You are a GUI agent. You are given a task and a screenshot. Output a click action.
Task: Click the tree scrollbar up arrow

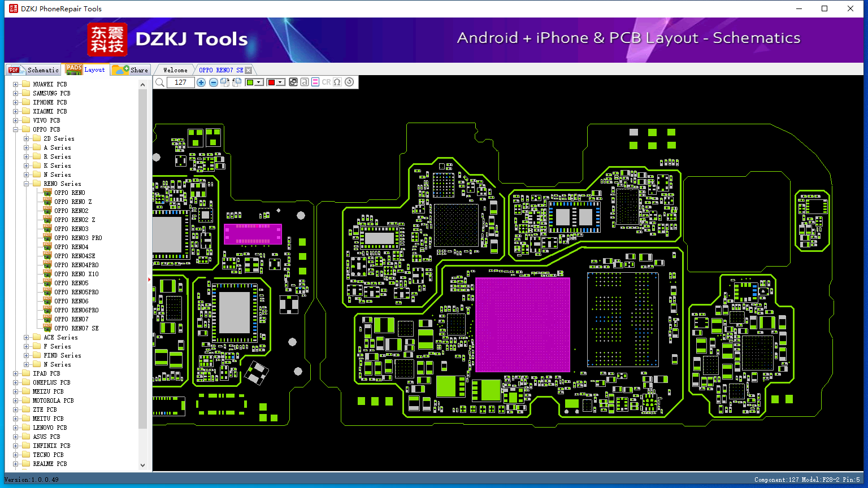click(142, 84)
